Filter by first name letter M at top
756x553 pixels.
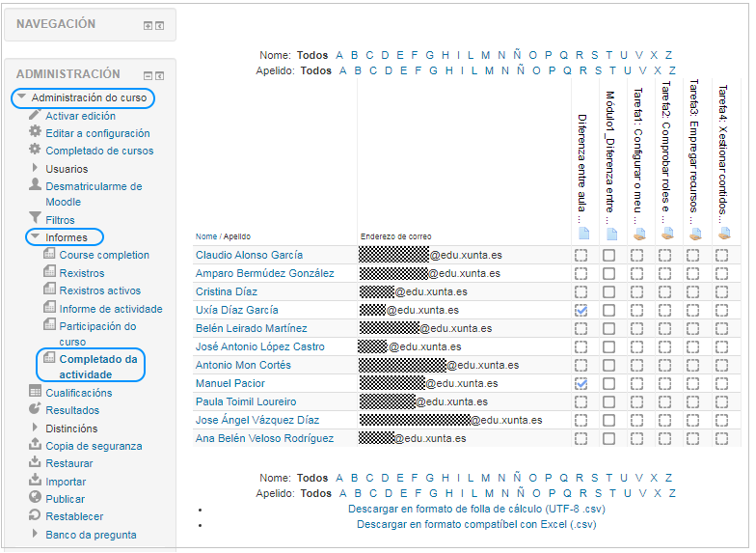tap(486, 55)
